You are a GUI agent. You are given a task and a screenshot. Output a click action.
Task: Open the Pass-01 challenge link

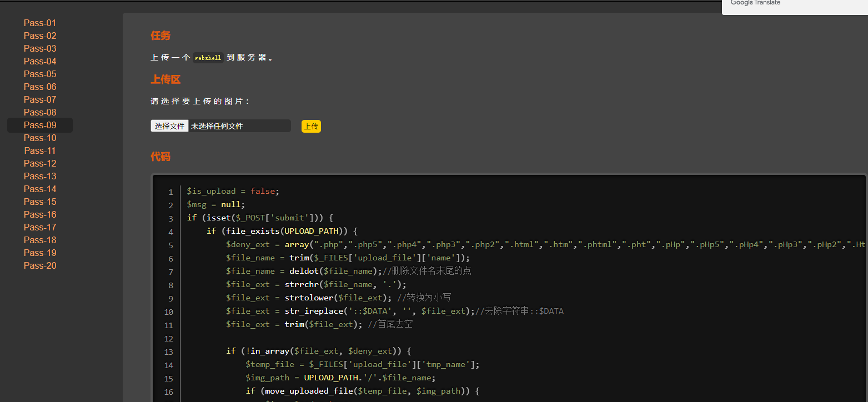(40, 23)
